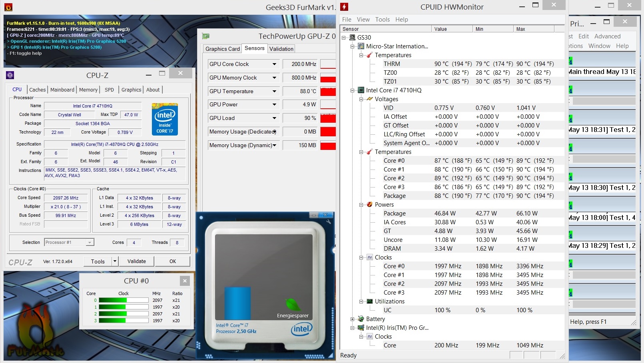This screenshot has height=363, width=644.
Task: Collapse the Utilizations section
Action: [x=361, y=301]
